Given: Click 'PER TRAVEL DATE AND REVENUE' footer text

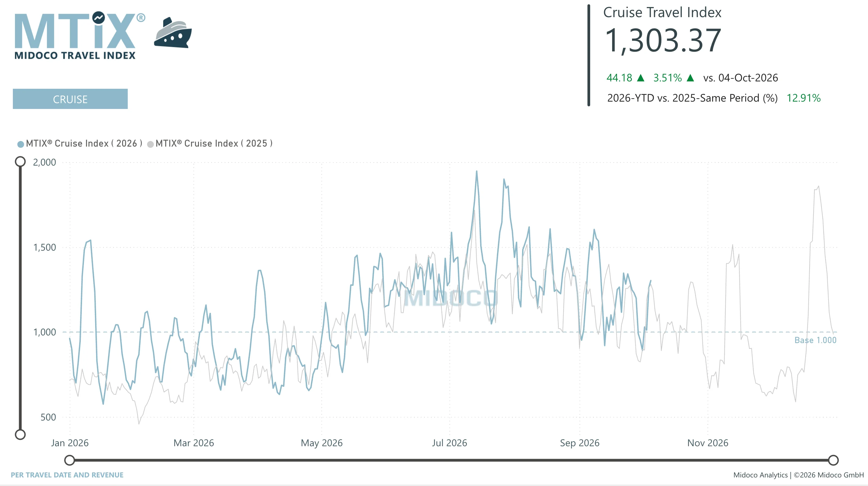Looking at the screenshot, I should click(67, 475).
